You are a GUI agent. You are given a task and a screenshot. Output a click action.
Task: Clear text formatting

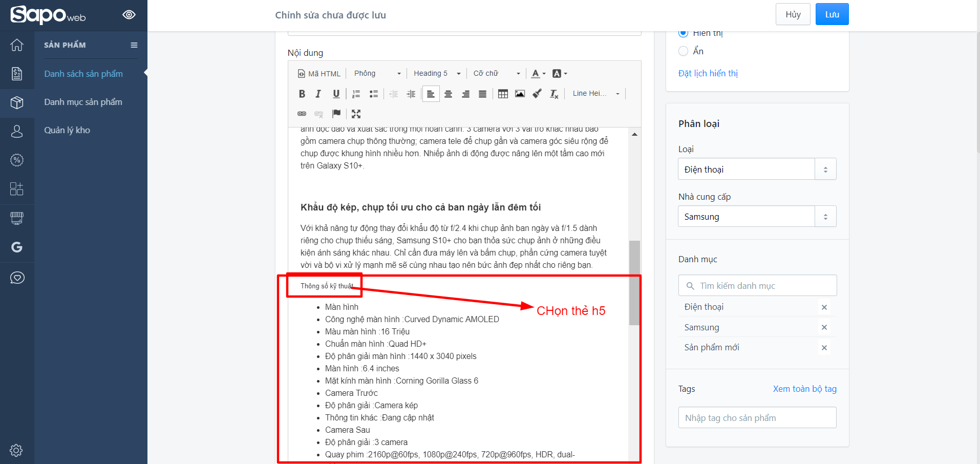point(554,94)
